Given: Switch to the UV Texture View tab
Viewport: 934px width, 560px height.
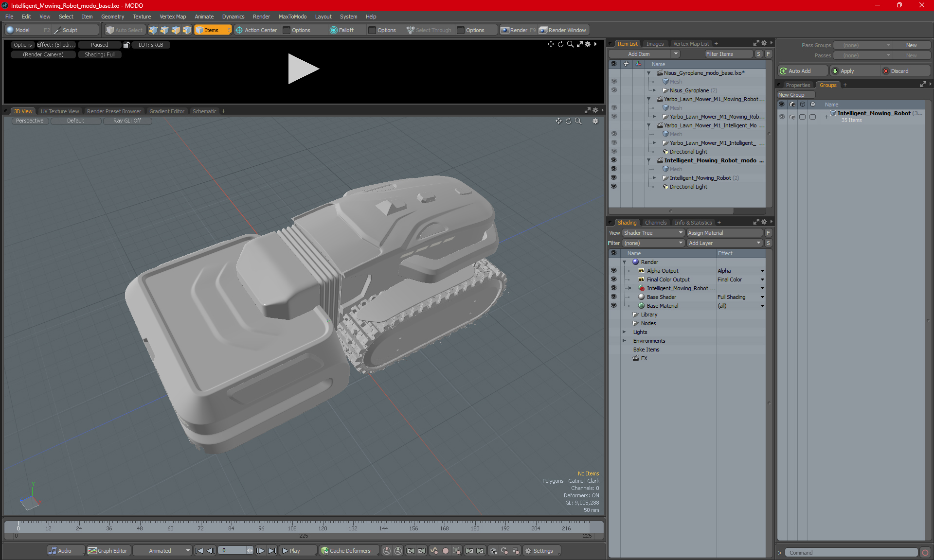Looking at the screenshot, I should (x=60, y=111).
